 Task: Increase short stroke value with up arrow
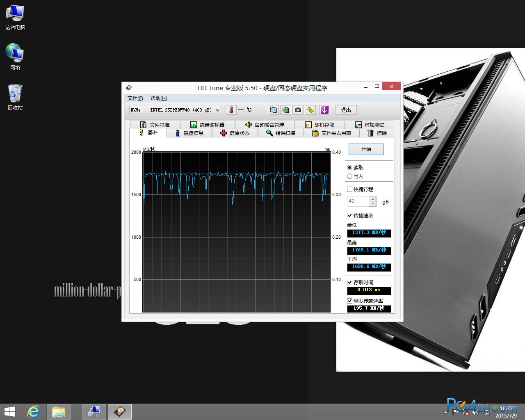pyautogui.click(x=373, y=199)
